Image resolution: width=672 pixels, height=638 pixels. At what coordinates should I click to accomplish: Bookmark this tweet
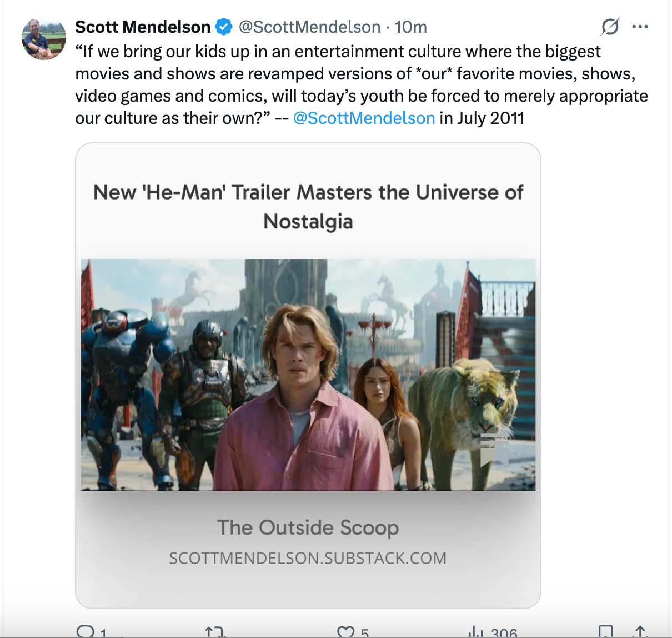(605, 631)
